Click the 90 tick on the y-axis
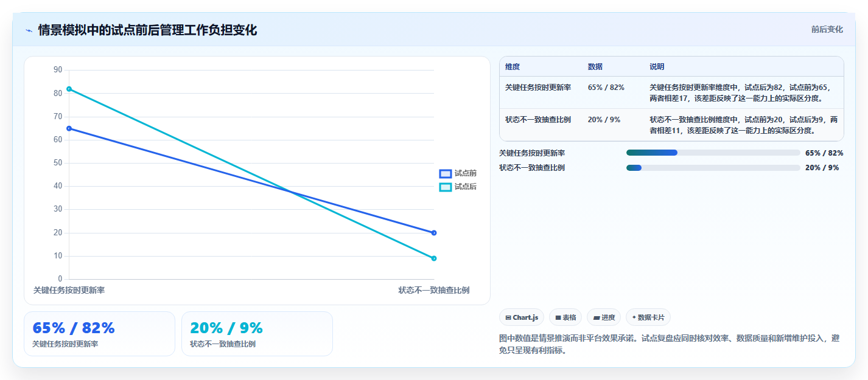868x380 pixels. tap(58, 70)
